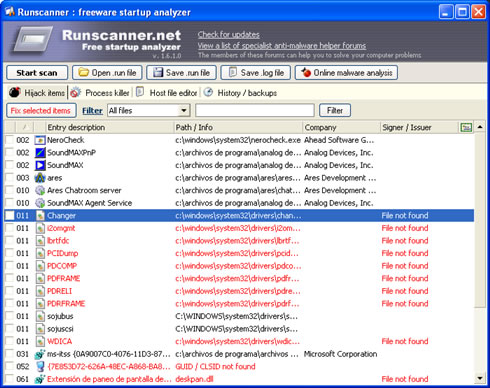This screenshot has height=388, width=490.
Task: Select the ares row checkbox
Action: click(x=10, y=177)
